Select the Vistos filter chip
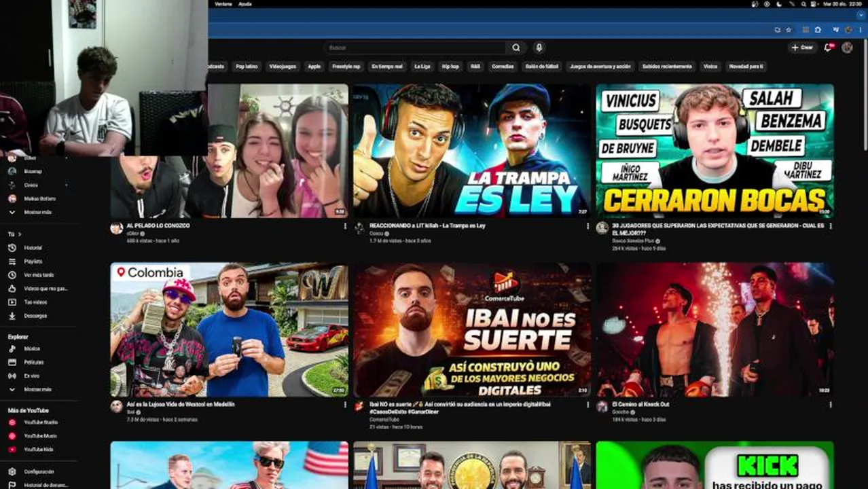 pos(710,67)
